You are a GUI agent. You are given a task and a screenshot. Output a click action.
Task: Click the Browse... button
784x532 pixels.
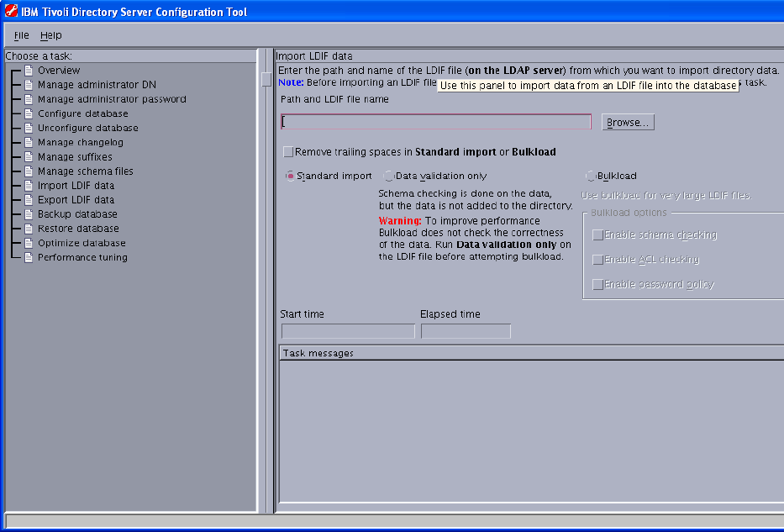click(x=628, y=123)
